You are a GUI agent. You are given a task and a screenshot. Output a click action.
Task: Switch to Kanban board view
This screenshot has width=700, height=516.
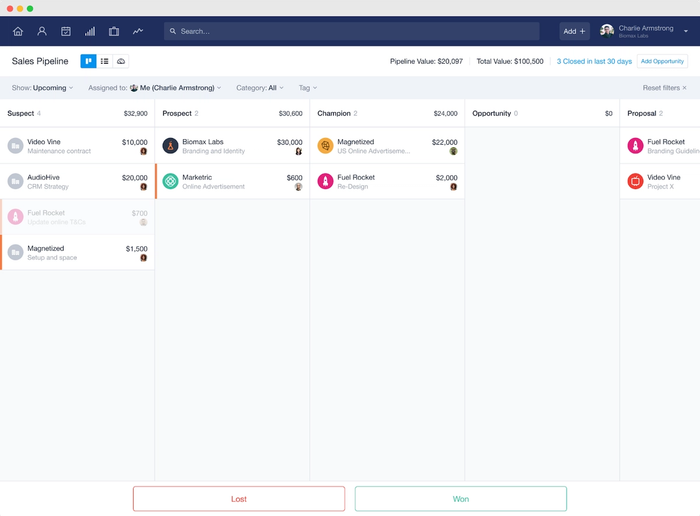(88, 61)
